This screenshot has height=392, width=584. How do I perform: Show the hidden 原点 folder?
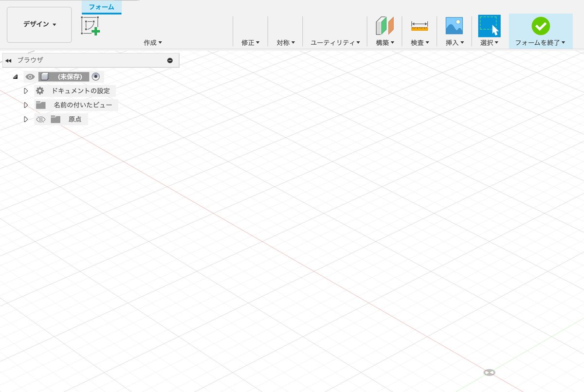coord(40,119)
